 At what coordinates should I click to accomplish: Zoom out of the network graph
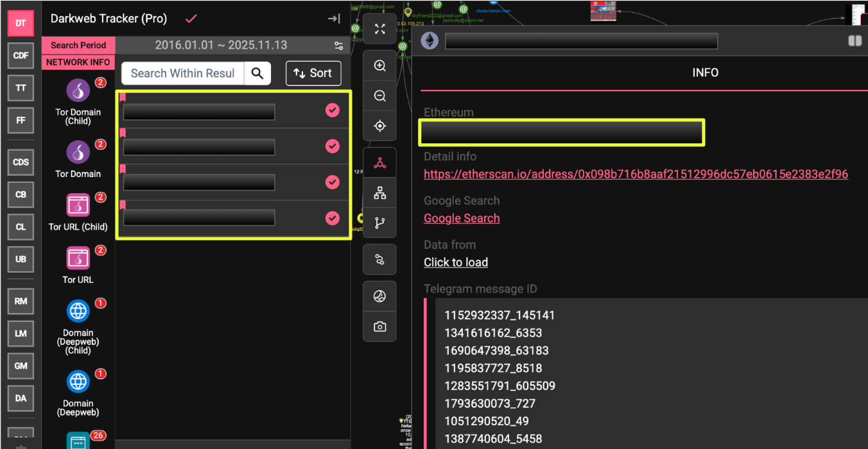click(x=379, y=96)
